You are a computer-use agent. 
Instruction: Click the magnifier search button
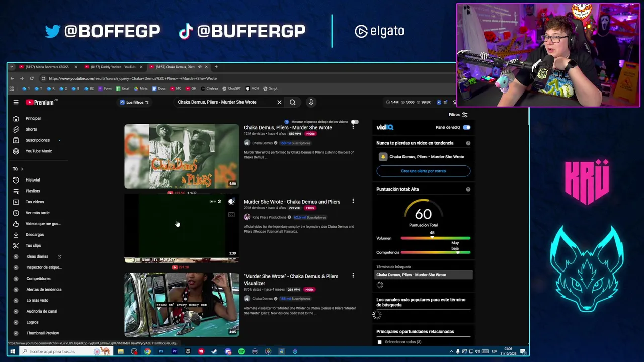point(292,102)
